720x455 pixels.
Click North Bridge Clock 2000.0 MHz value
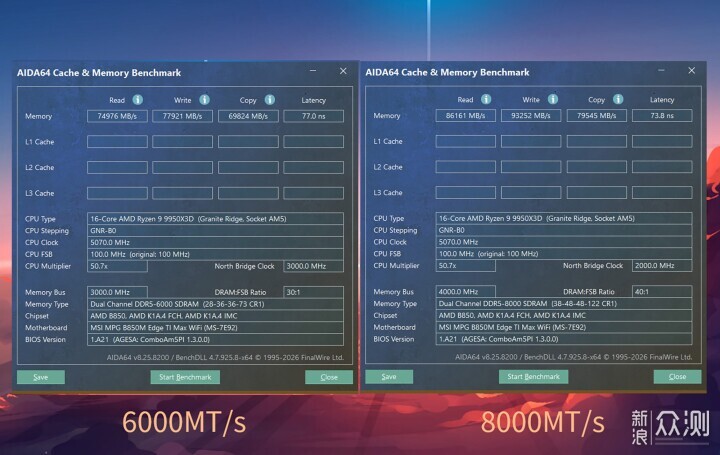(x=662, y=266)
